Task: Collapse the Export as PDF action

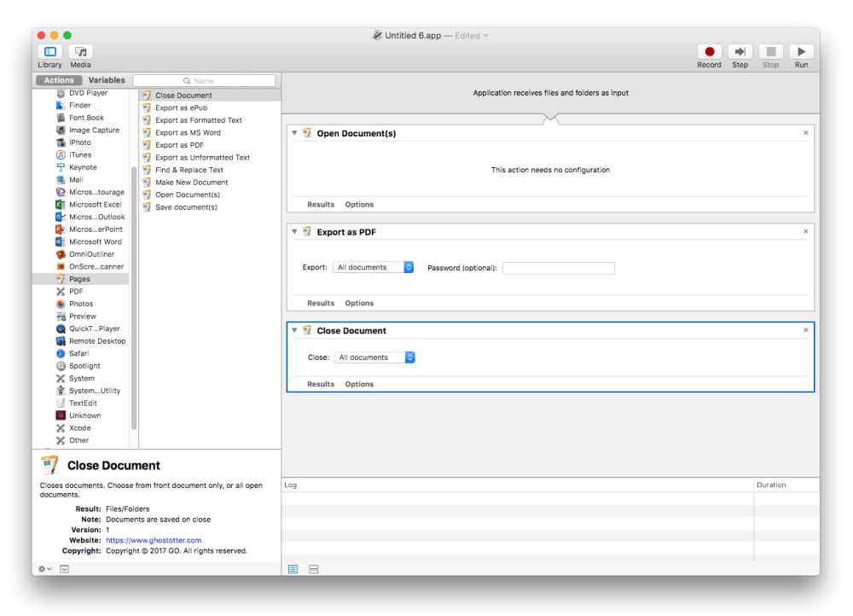Action: pos(294,231)
